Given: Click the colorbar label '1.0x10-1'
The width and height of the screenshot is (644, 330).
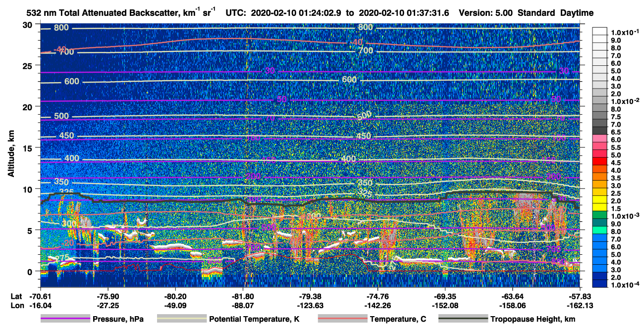Looking at the screenshot, I should (625, 32).
